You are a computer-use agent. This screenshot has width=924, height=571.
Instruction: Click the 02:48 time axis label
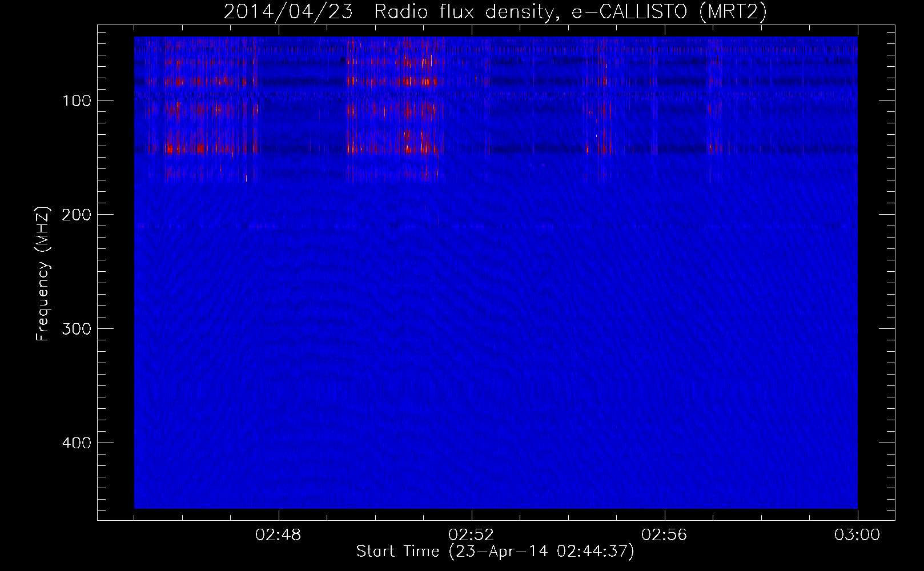[x=278, y=535]
